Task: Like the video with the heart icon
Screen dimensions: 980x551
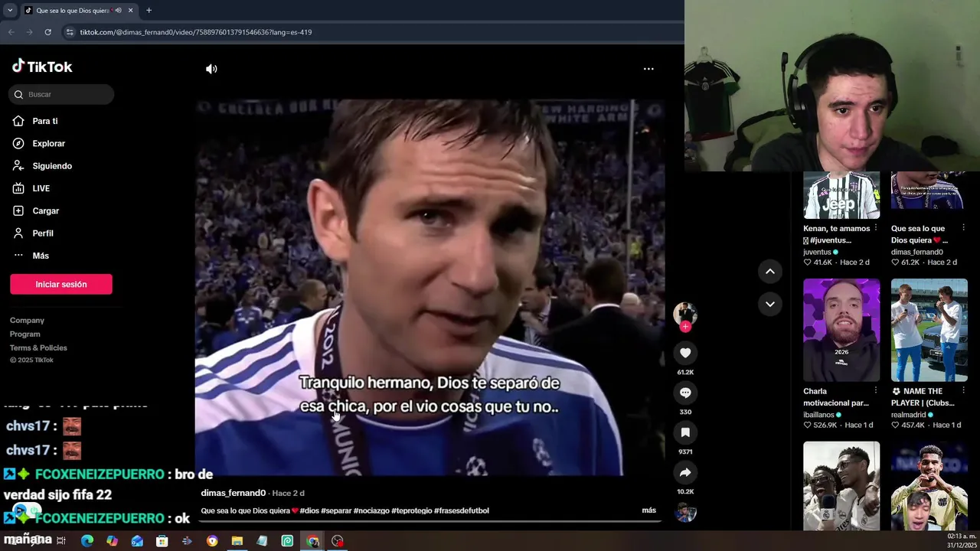Action: click(685, 353)
